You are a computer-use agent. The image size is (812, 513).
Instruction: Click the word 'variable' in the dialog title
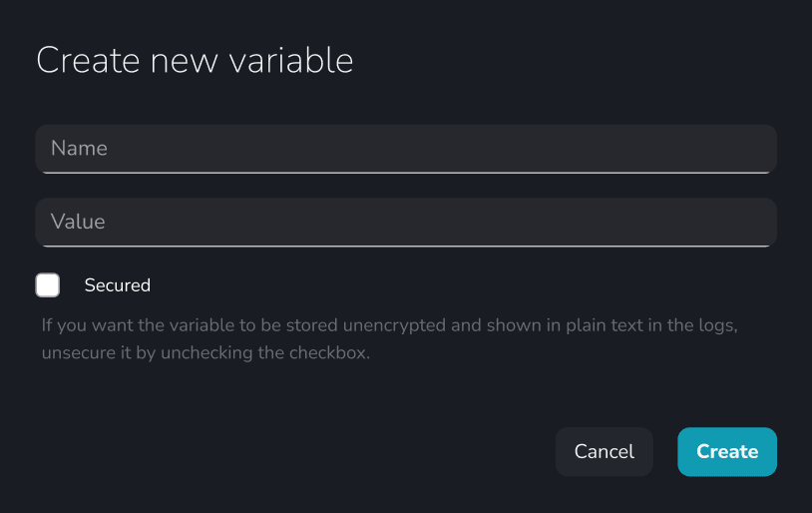(291, 61)
